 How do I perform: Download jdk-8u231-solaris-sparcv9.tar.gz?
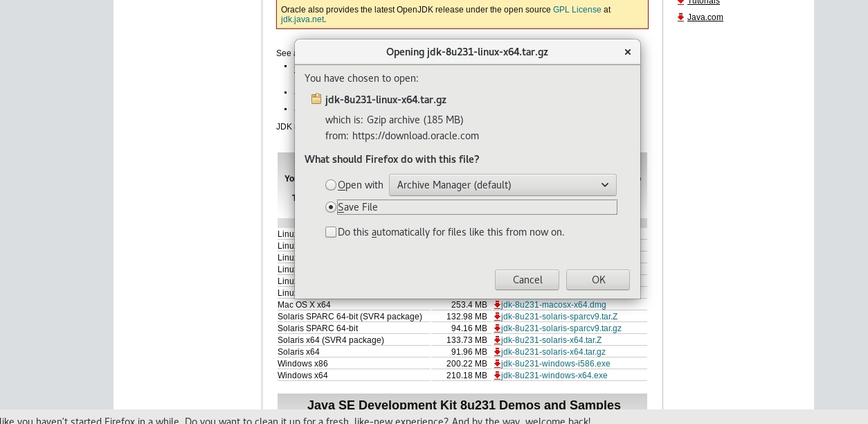[x=561, y=328]
